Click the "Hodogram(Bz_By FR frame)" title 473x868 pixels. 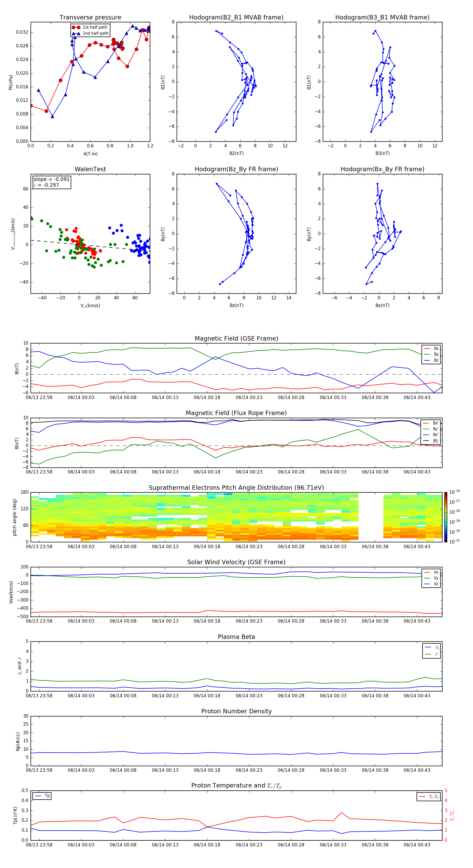[236, 169]
